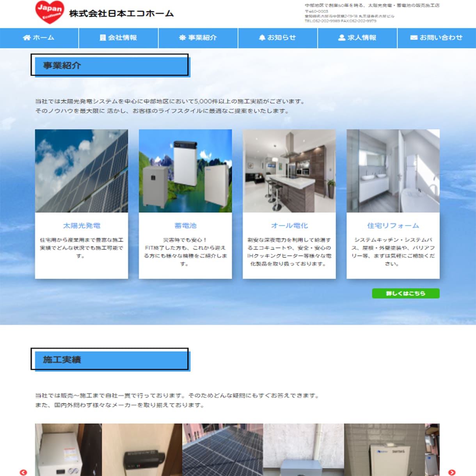Click the first carousel photo of white battery unit
476x476 pixels.
[68, 449]
